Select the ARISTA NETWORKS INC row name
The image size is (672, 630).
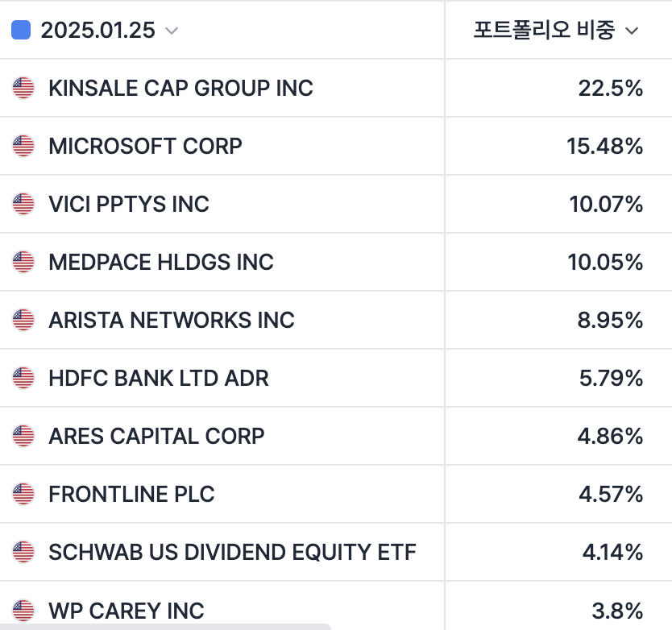[171, 320]
